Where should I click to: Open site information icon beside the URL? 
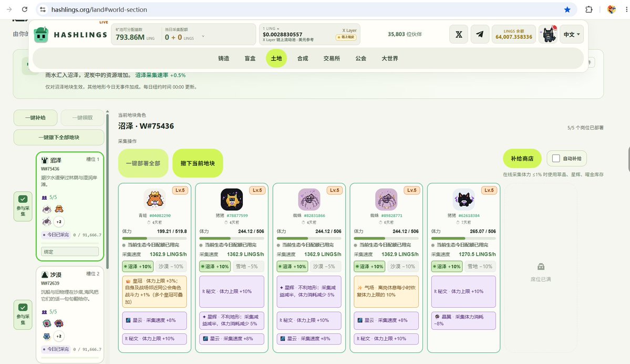43,9
